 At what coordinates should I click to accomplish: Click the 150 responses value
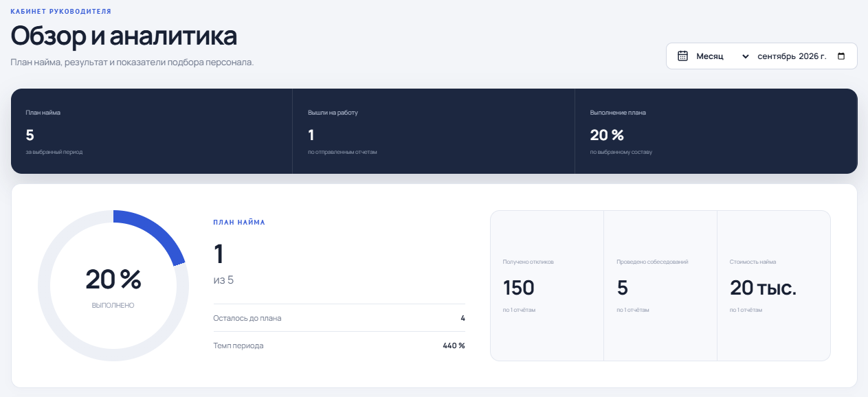(519, 288)
